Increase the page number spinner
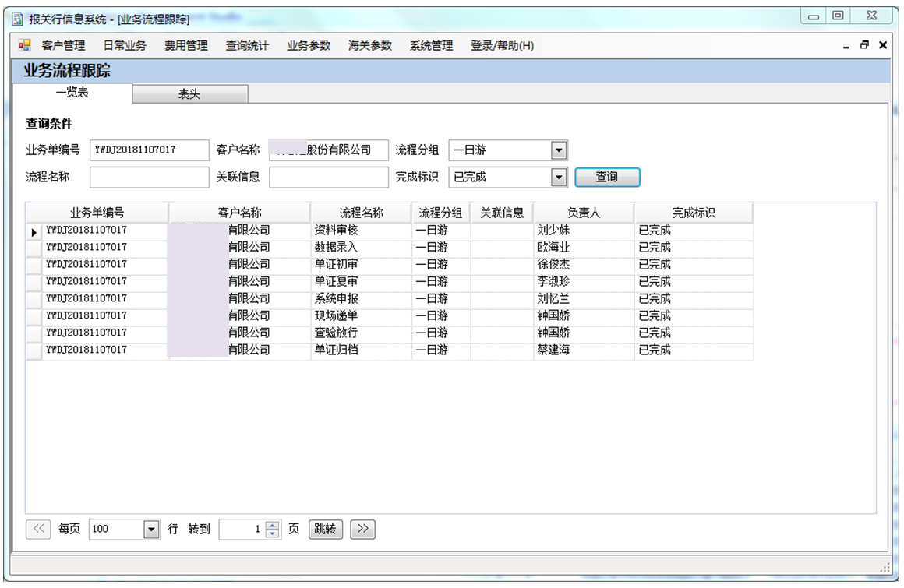The height and width of the screenshot is (588, 904). coord(272,526)
